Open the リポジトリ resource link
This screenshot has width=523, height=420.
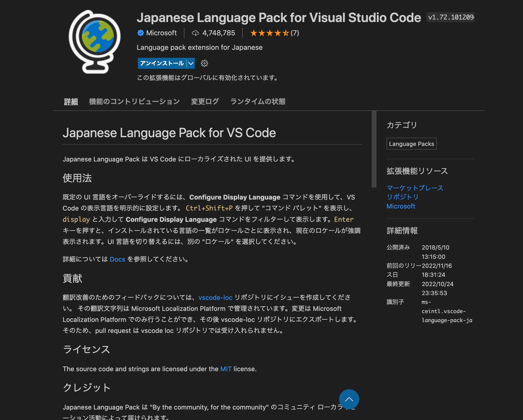403,197
